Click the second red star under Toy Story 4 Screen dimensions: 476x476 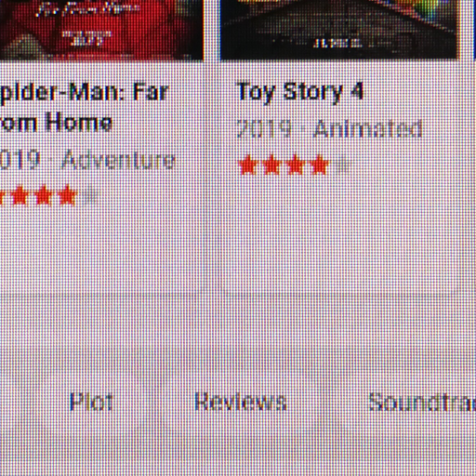[x=271, y=165]
